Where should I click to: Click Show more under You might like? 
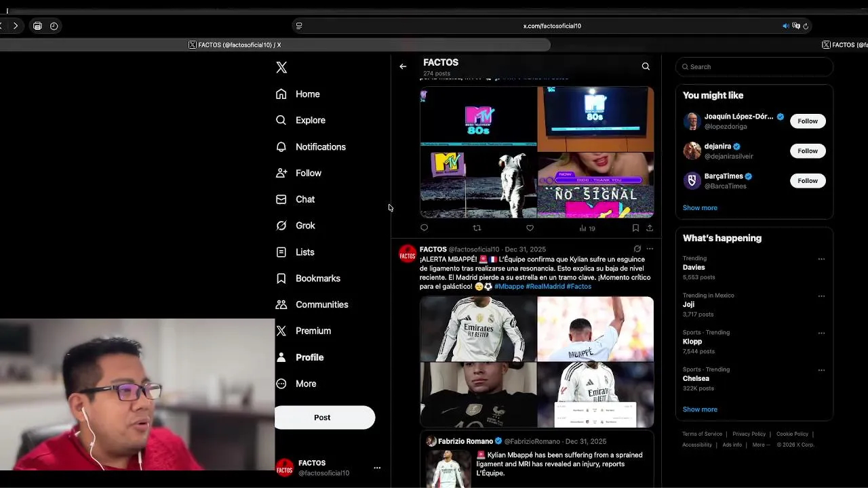700,208
